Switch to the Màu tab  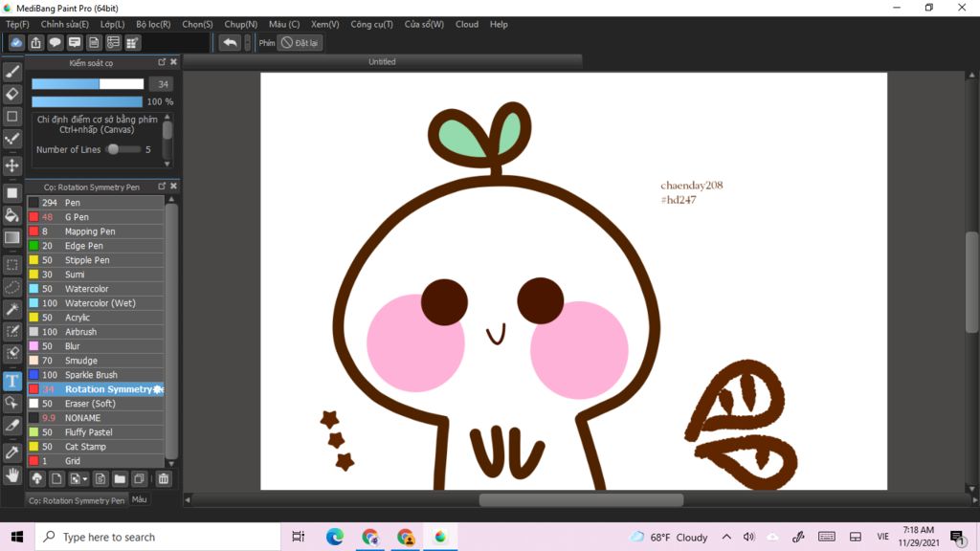140,499
